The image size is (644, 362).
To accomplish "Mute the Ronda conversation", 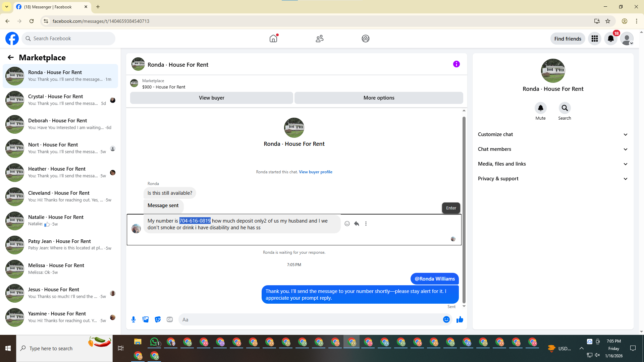I will pos(540,108).
